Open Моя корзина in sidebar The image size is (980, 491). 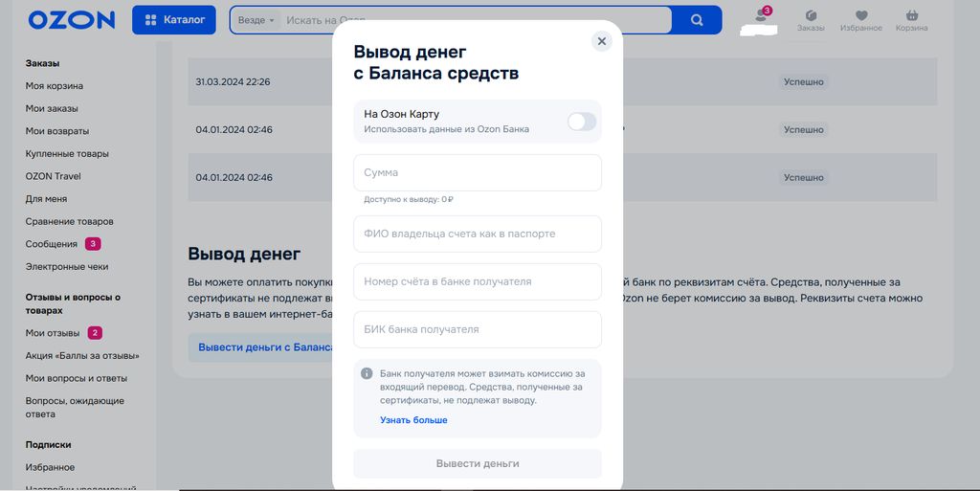pyautogui.click(x=55, y=85)
